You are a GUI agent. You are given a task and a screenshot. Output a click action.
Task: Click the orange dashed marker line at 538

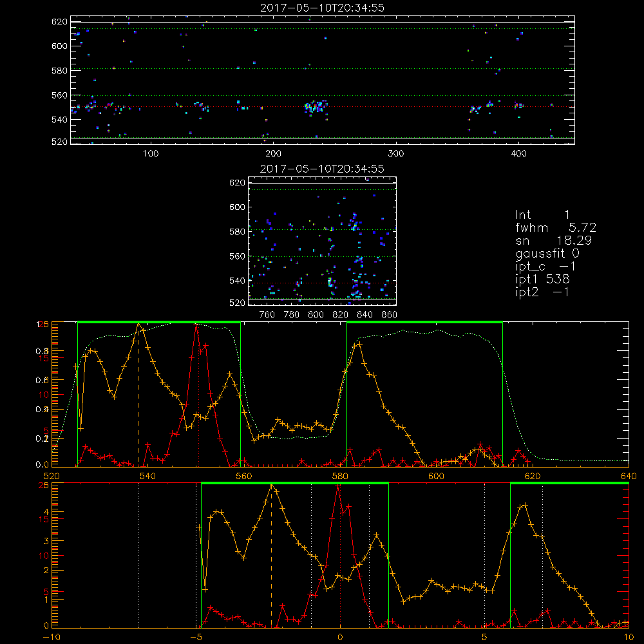click(138, 396)
